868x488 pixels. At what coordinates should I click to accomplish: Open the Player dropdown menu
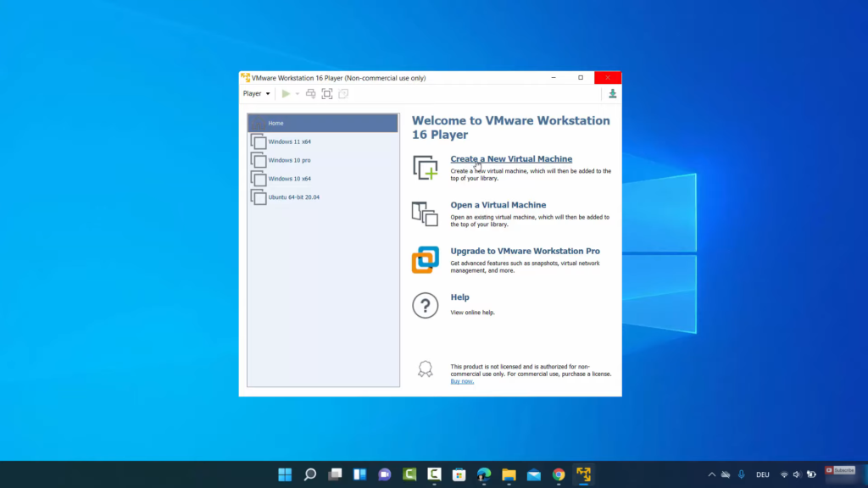pos(256,94)
